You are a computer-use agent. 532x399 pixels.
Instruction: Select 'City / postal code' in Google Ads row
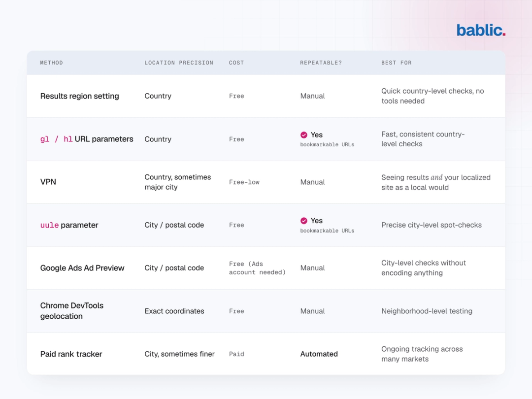tap(174, 268)
